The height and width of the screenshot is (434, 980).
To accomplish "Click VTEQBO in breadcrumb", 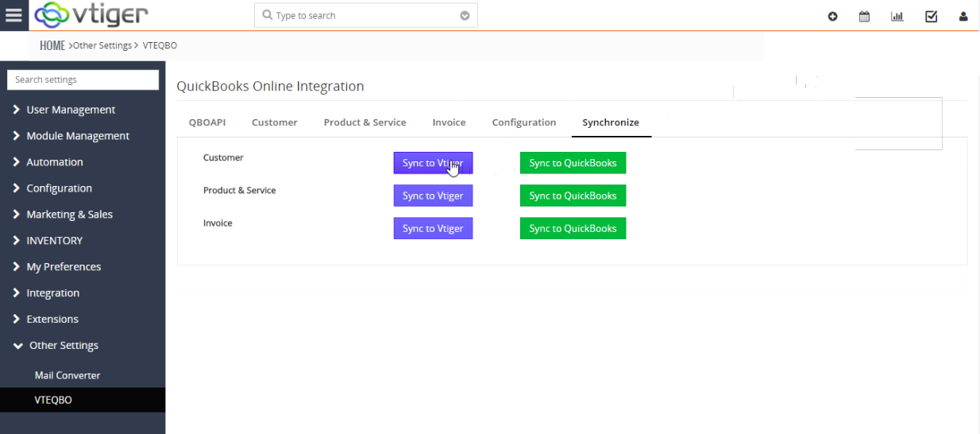I will point(160,45).
